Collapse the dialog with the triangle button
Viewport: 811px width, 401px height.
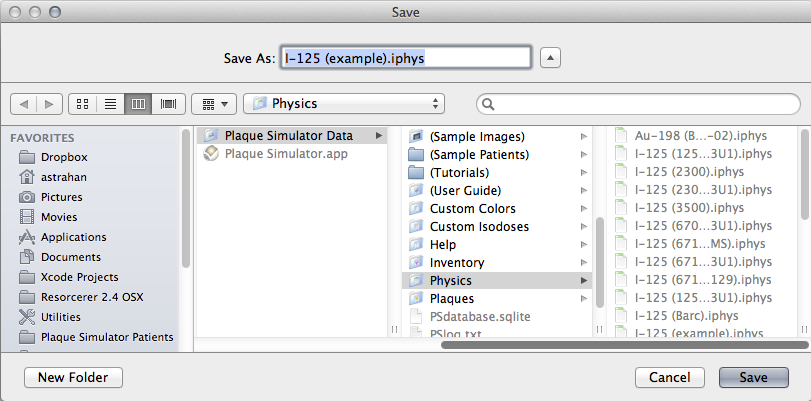[549, 57]
